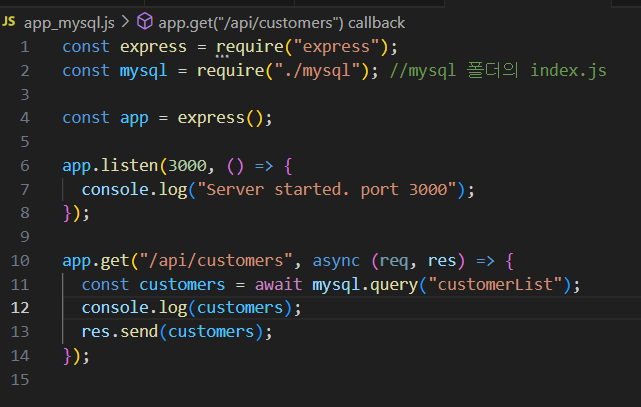Click the "./mysql" string on line 2
The height and width of the screenshot is (407, 641).
point(317,71)
